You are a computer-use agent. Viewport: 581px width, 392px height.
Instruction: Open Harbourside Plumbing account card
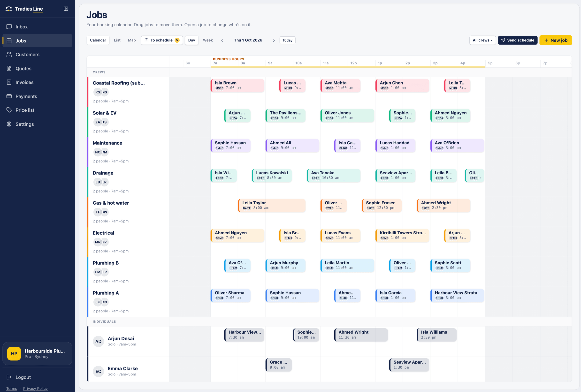click(x=37, y=354)
